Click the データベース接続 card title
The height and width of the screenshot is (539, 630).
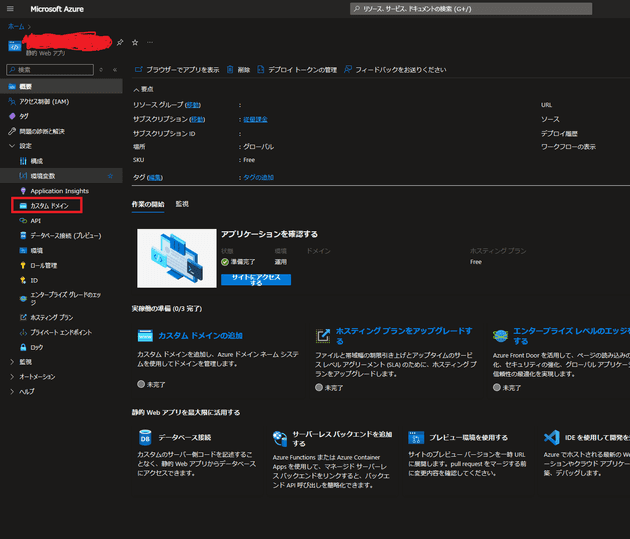[x=184, y=437]
